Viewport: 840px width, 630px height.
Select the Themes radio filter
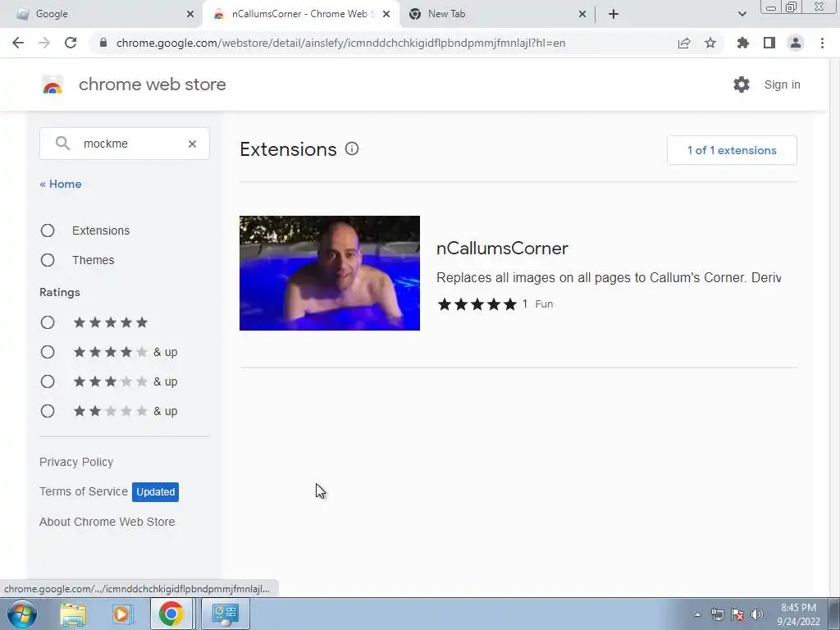[x=48, y=260]
